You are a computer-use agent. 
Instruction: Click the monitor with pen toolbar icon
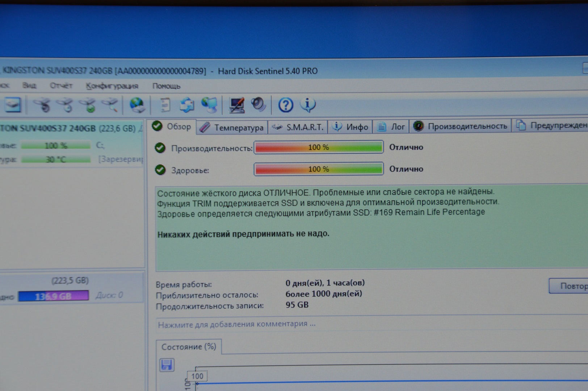[237, 105]
